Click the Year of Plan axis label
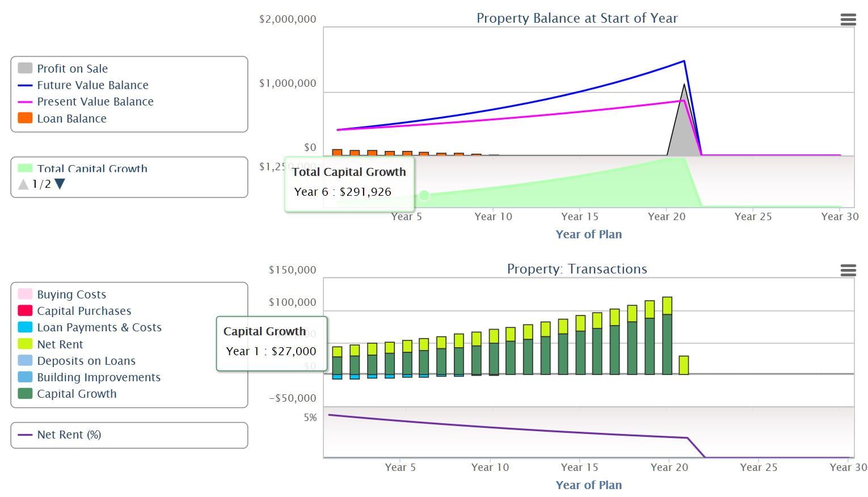This screenshot has width=868, height=497. click(588, 234)
